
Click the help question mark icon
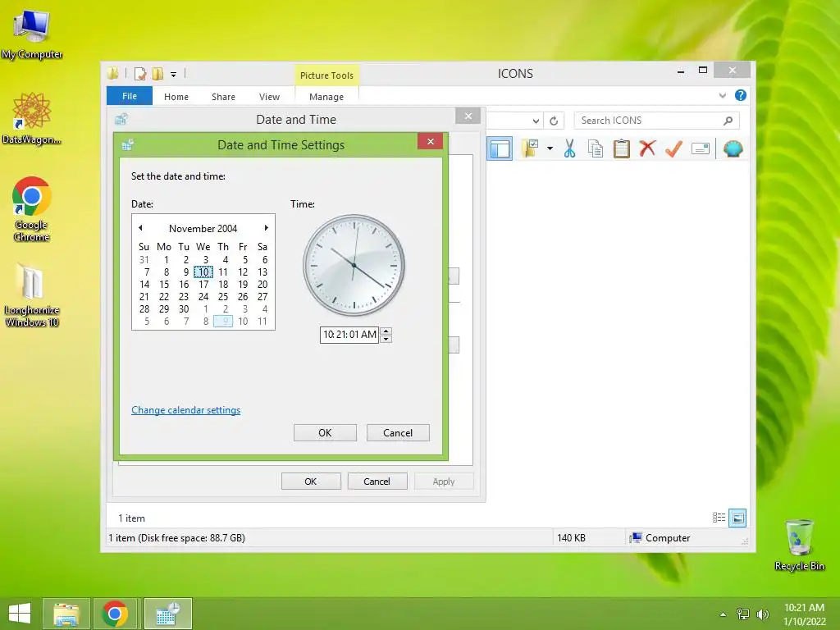741,95
